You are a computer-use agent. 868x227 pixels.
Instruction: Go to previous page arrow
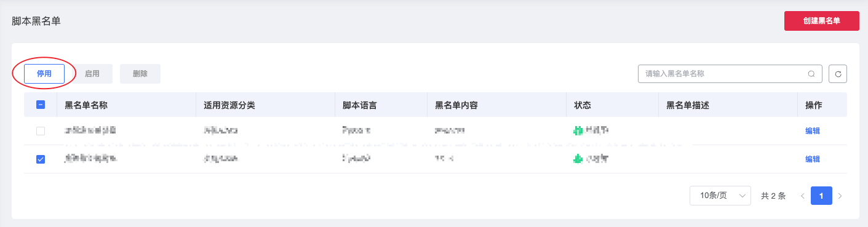pyautogui.click(x=802, y=196)
